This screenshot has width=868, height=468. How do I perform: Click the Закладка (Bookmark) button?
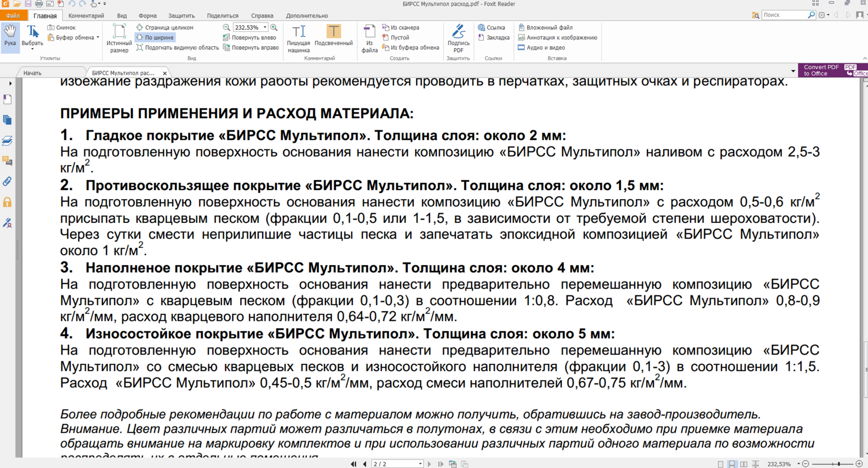(494, 38)
